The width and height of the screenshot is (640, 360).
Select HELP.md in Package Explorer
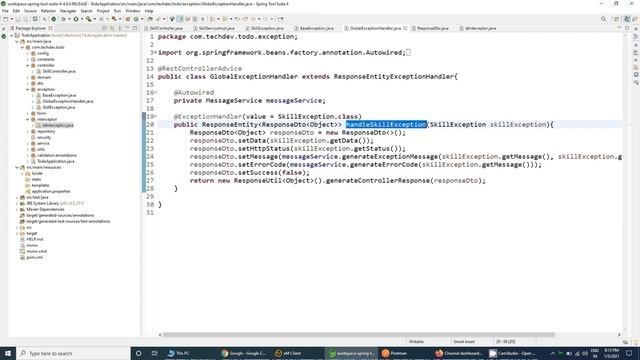(x=34, y=239)
